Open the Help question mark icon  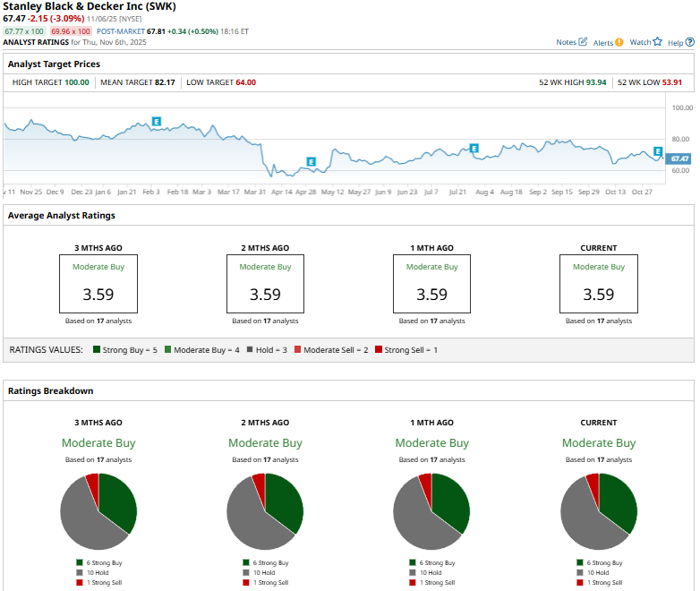[689, 42]
